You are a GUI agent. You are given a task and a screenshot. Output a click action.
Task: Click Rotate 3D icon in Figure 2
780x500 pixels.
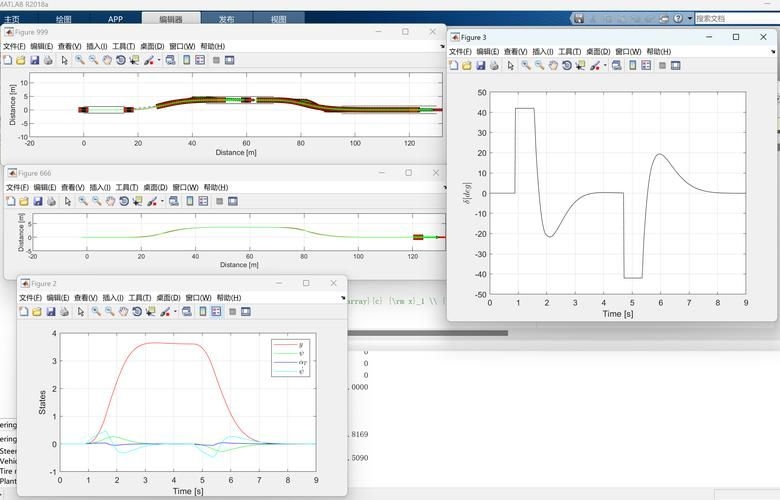137,311
